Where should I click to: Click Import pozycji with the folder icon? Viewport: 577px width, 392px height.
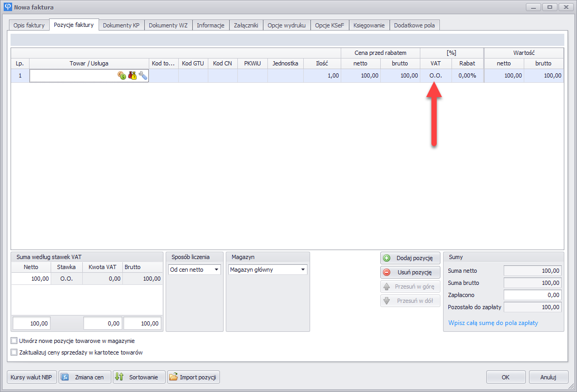[x=194, y=377]
